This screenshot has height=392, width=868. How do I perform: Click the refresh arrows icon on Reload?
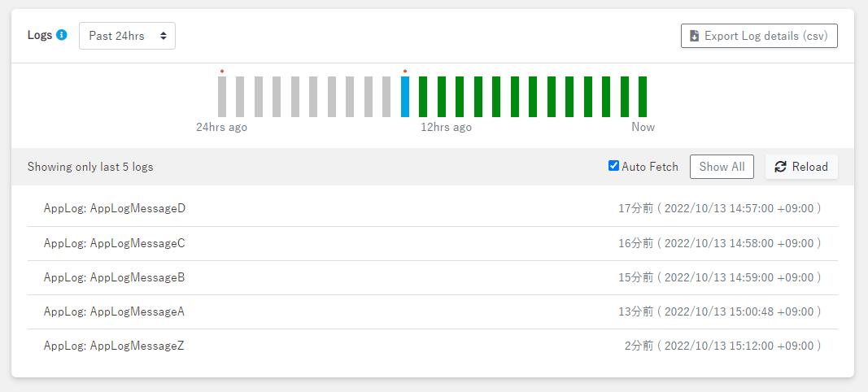click(780, 167)
